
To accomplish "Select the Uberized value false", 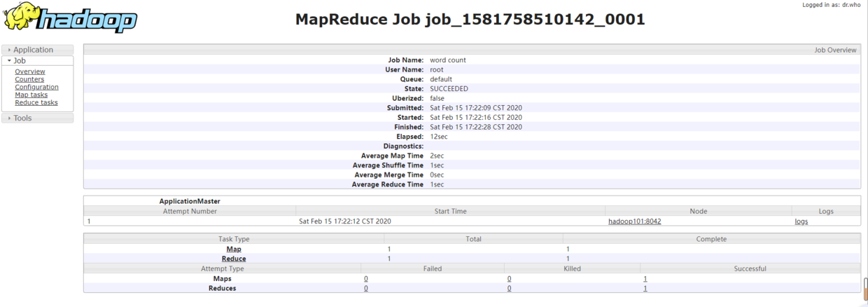I will tap(437, 99).
